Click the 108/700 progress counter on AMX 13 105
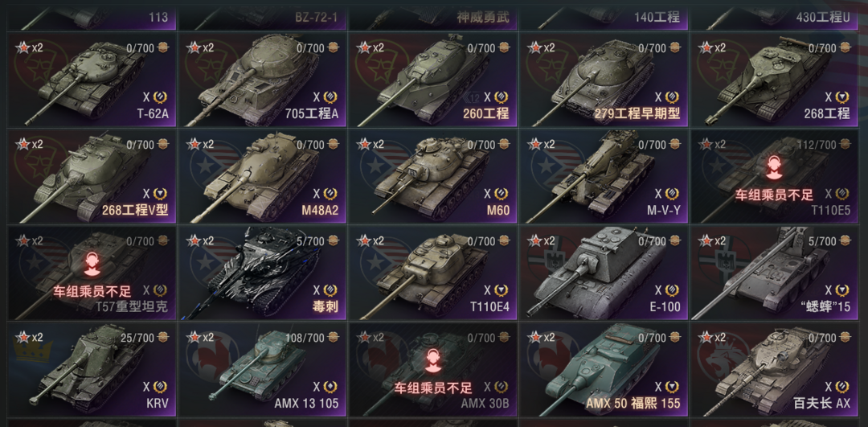 pyautogui.click(x=305, y=338)
